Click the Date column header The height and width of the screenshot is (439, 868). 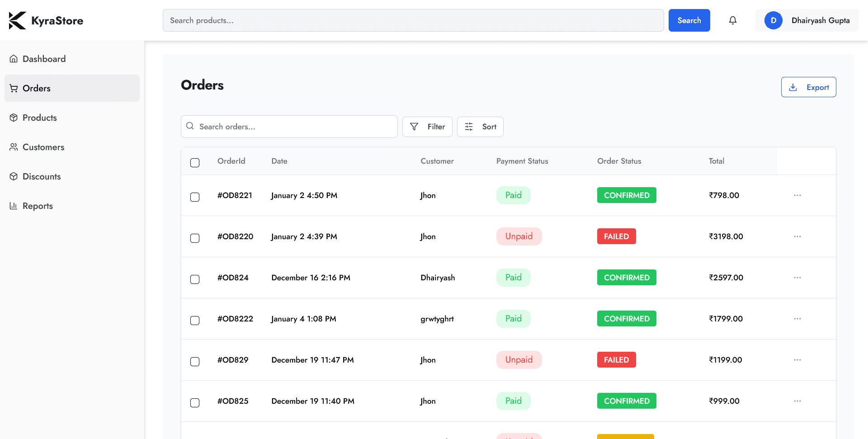point(279,161)
